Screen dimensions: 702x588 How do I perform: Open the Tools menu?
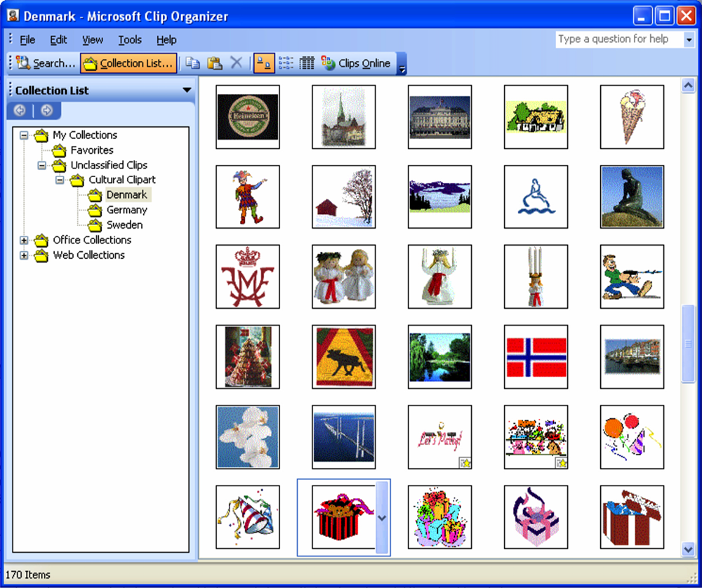(129, 40)
